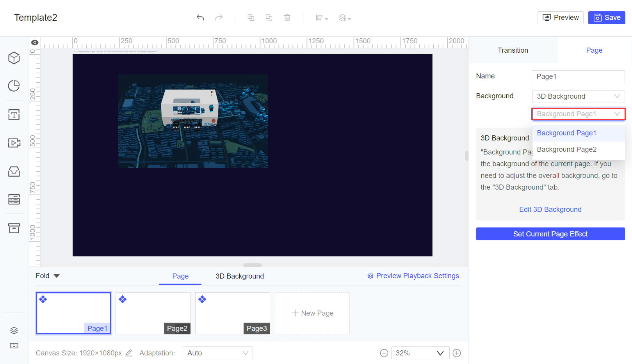Toggle canvas visibility with the eye icon
Viewport: 632px width, 364px height.
point(34,42)
